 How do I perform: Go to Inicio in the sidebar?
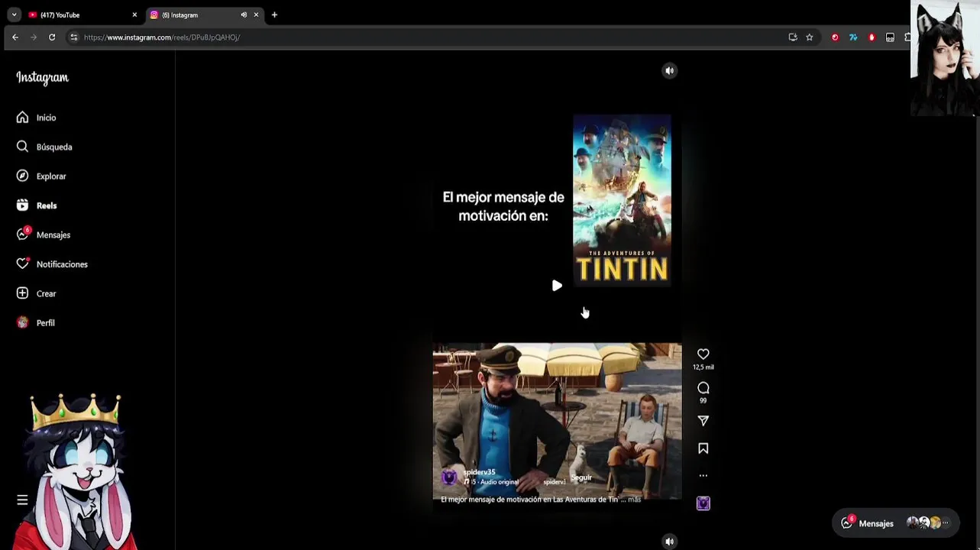click(46, 118)
